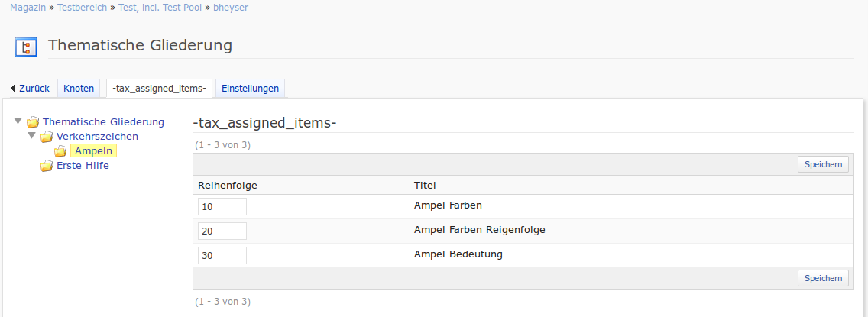Navigate to Testbereich in the breadcrumb
868x317 pixels.
click(x=83, y=8)
